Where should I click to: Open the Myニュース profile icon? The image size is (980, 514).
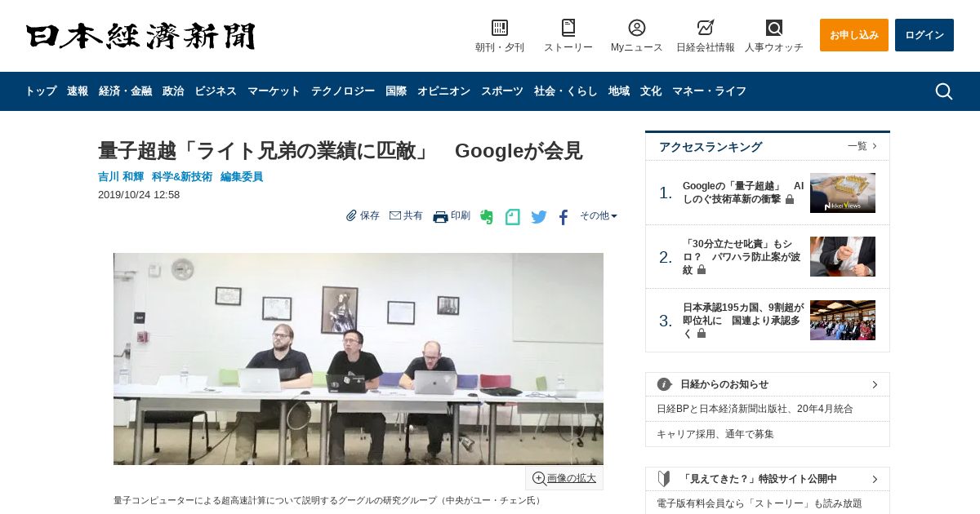coord(637,28)
